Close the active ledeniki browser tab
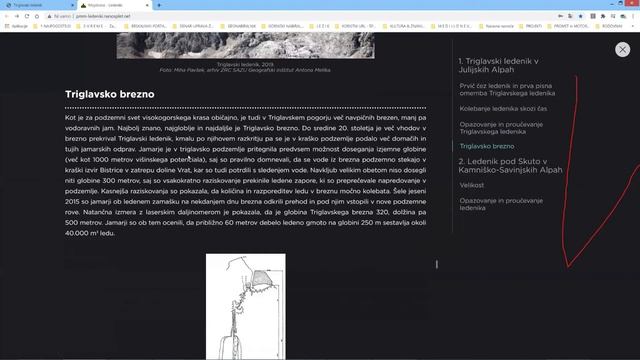The width and height of the screenshot is (640, 360). point(147,5)
